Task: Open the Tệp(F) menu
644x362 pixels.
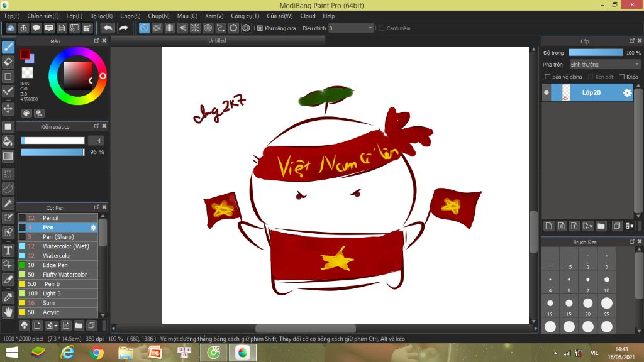Action: point(11,16)
